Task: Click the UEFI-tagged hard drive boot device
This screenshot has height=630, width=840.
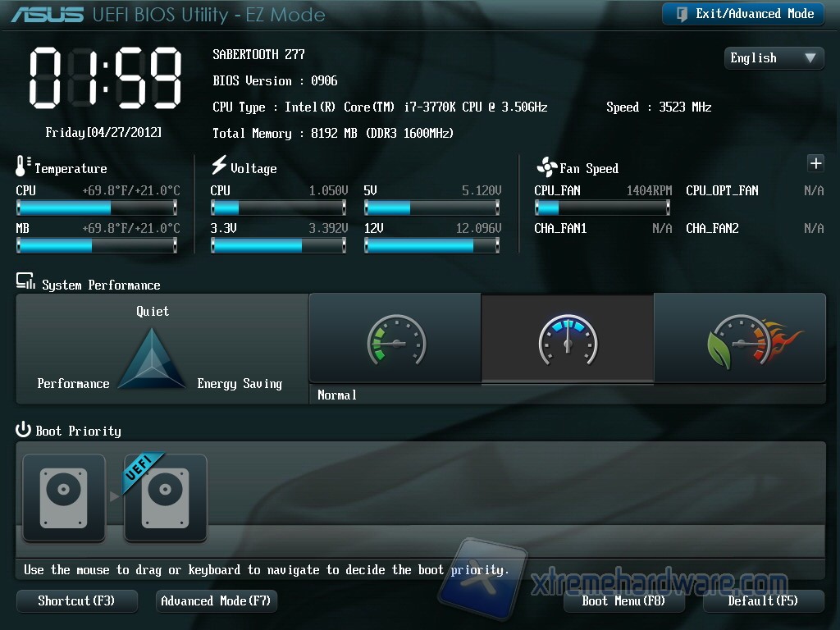Action: [x=165, y=498]
